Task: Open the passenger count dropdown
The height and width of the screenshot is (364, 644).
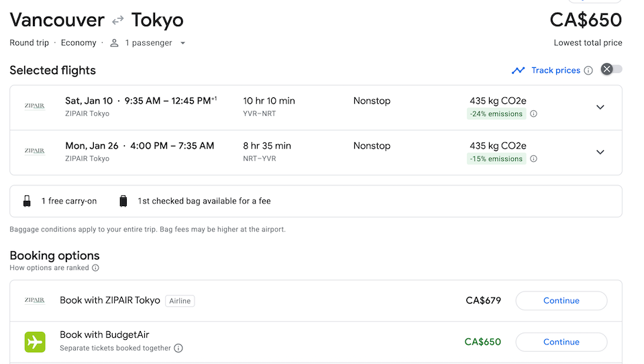Action: [182, 43]
